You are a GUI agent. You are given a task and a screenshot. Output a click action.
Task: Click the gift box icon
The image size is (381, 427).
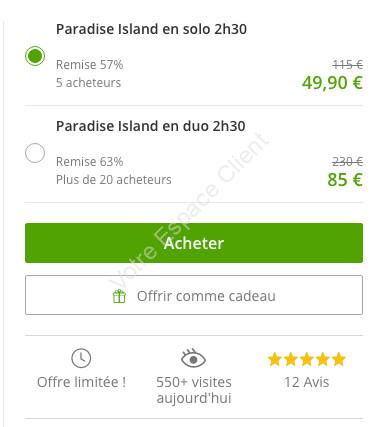pos(119,296)
